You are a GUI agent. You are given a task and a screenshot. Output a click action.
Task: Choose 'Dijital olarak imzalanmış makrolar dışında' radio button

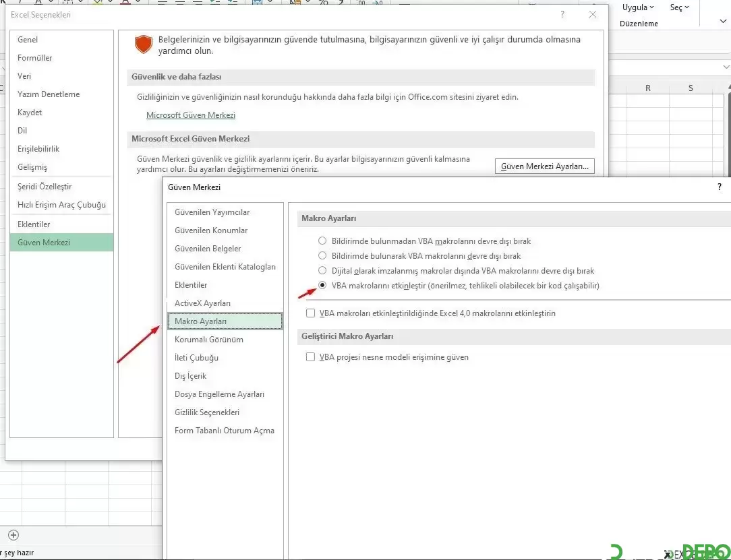click(x=322, y=271)
